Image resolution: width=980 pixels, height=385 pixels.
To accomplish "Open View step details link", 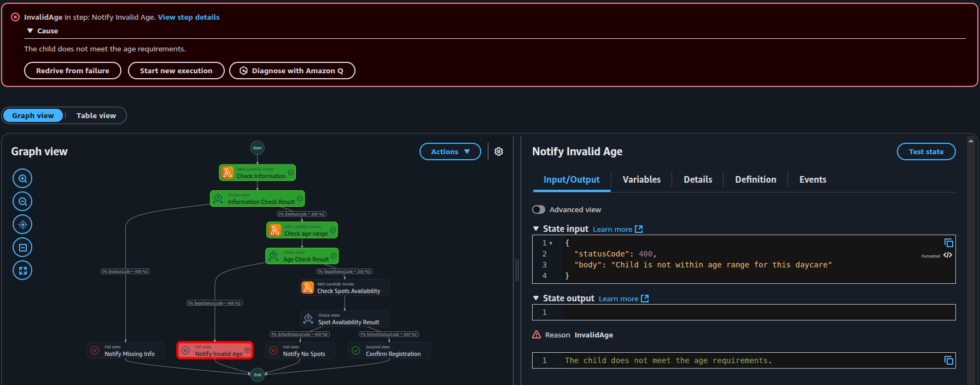I will tap(189, 17).
